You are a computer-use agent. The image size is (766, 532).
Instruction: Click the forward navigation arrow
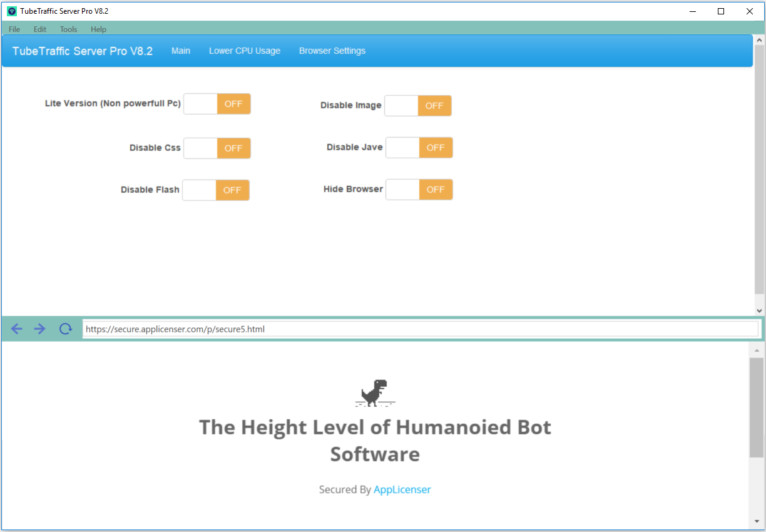click(39, 329)
